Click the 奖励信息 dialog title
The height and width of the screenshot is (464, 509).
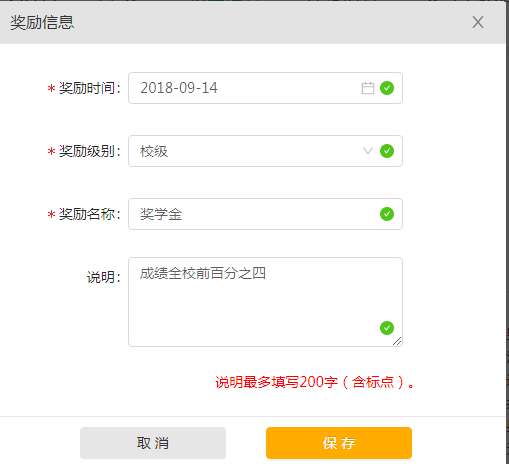(42, 22)
